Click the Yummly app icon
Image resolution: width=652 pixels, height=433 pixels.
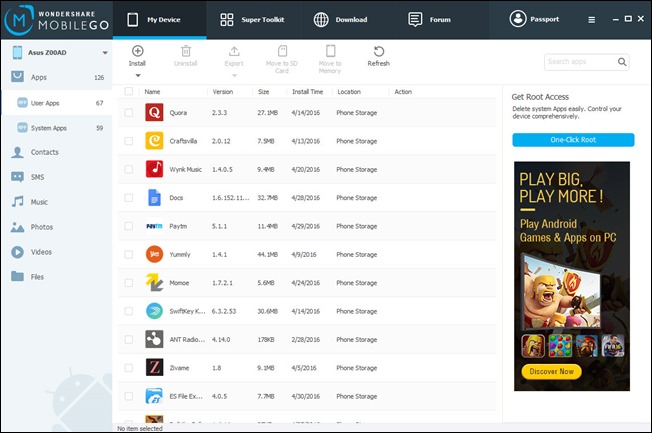154,254
